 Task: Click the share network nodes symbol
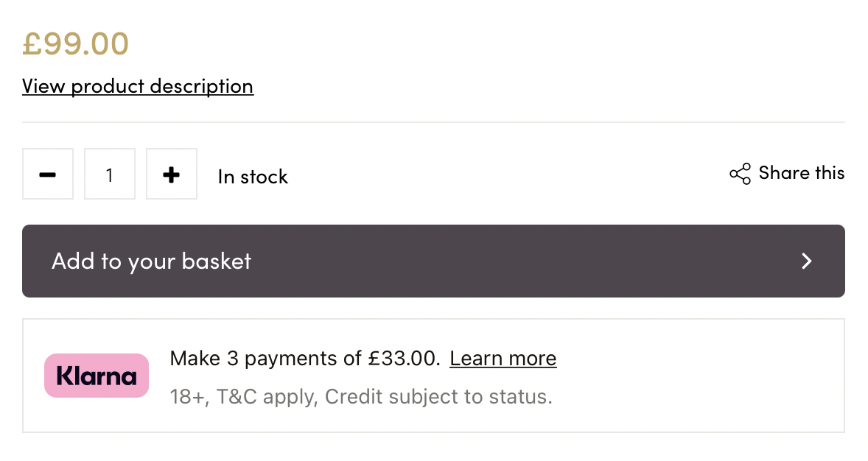click(739, 174)
